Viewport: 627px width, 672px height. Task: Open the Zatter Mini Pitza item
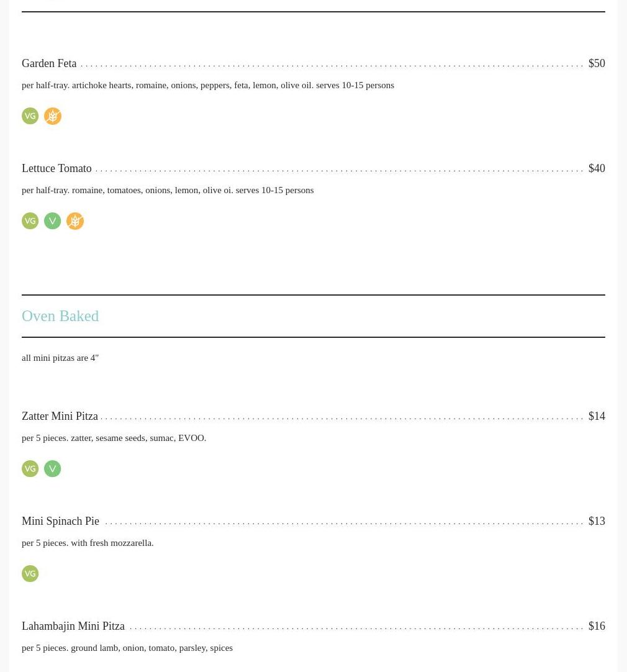60,416
